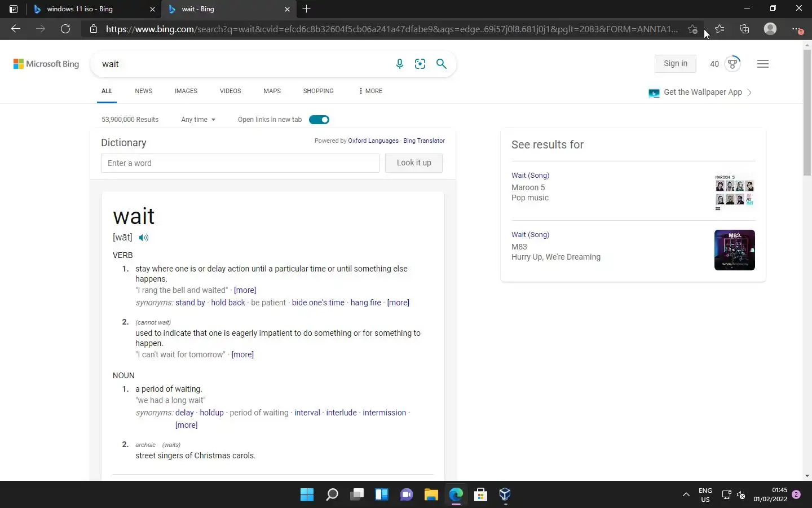Open Bing hamburger settings menu
The width and height of the screenshot is (812, 508).
763,64
